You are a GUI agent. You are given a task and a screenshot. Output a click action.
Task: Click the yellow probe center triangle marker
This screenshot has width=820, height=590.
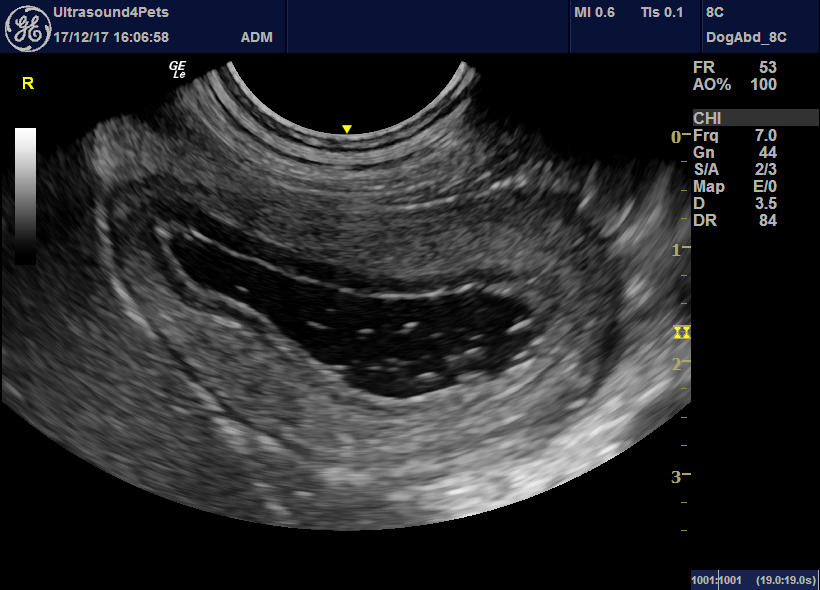pyautogui.click(x=346, y=129)
